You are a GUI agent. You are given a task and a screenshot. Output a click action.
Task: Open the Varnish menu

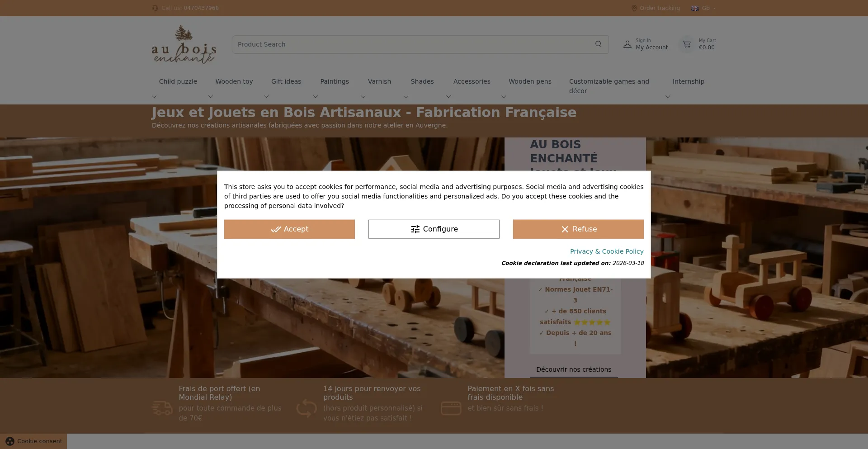[x=379, y=81]
